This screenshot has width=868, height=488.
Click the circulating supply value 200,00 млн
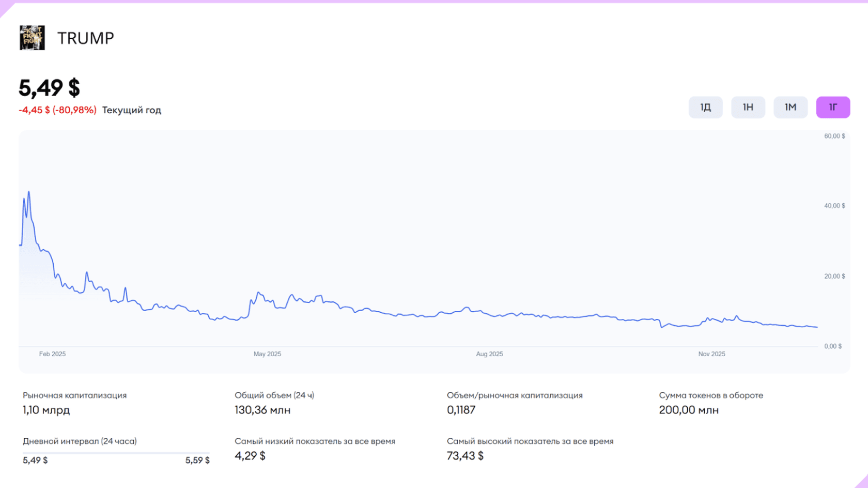[688, 410]
